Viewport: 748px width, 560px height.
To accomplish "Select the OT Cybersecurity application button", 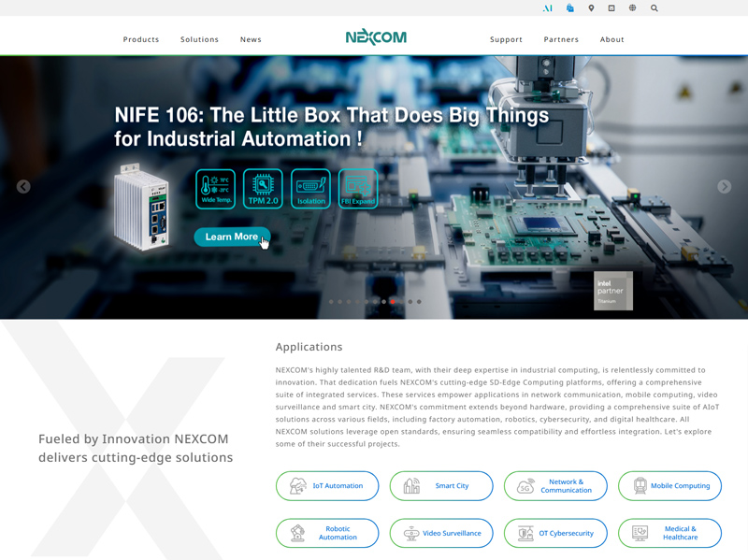I will coord(555,533).
